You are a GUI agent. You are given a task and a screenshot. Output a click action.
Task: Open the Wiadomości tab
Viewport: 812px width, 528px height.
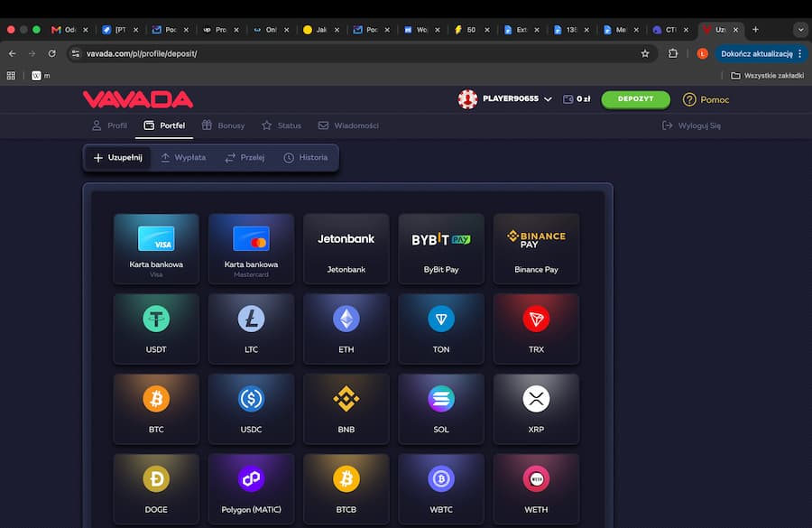click(x=348, y=125)
